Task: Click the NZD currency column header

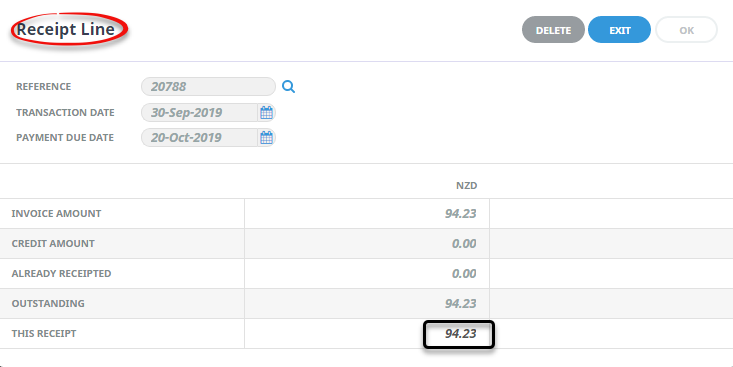Action: (467, 186)
